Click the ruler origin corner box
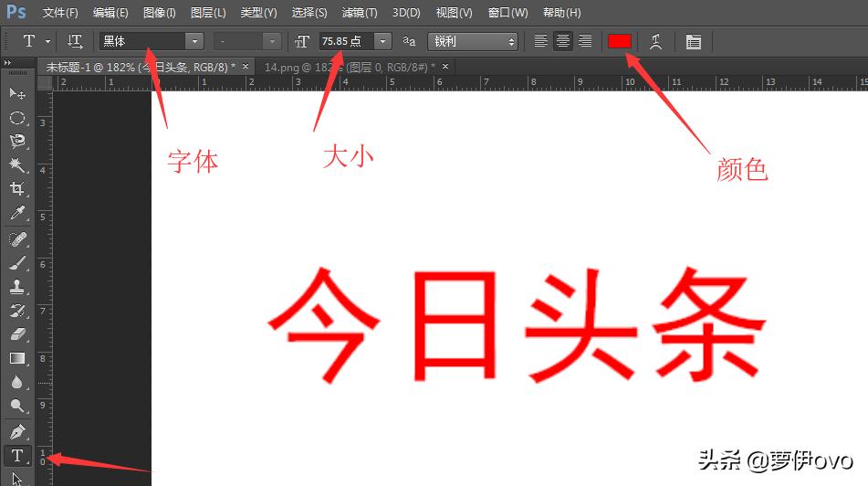868x486 pixels. [45, 83]
